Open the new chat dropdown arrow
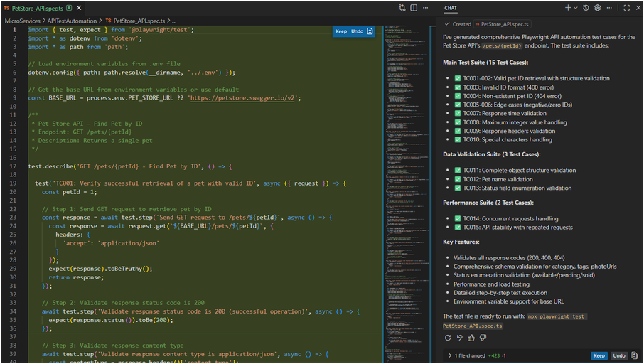 pyautogui.click(x=575, y=8)
